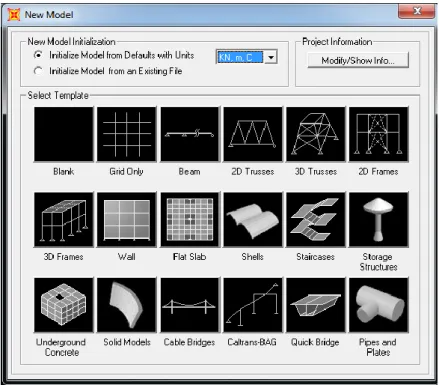
Task: Open the Staircases template
Action: pos(316,220)
